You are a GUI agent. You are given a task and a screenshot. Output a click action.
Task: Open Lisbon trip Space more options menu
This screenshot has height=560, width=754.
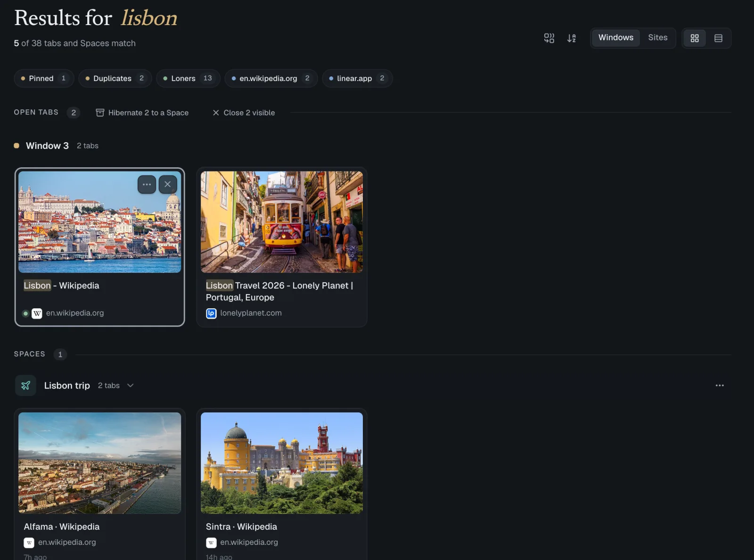tap(720, 386)
